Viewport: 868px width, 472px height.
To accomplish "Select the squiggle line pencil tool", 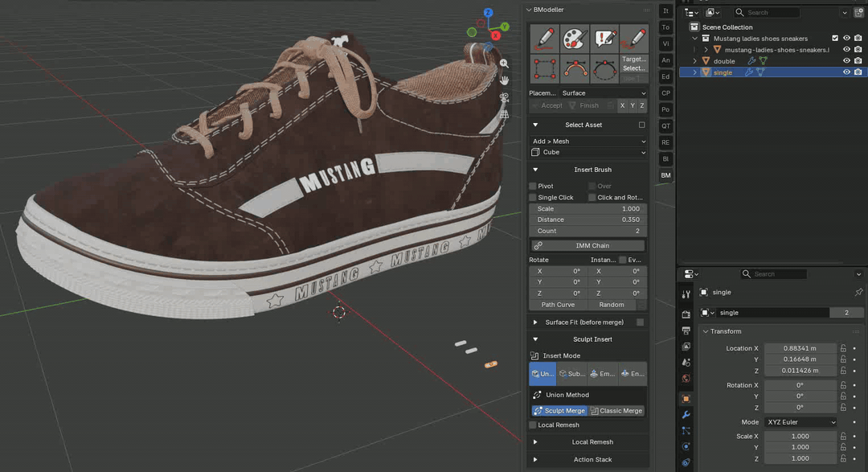I will coord(634,39).
